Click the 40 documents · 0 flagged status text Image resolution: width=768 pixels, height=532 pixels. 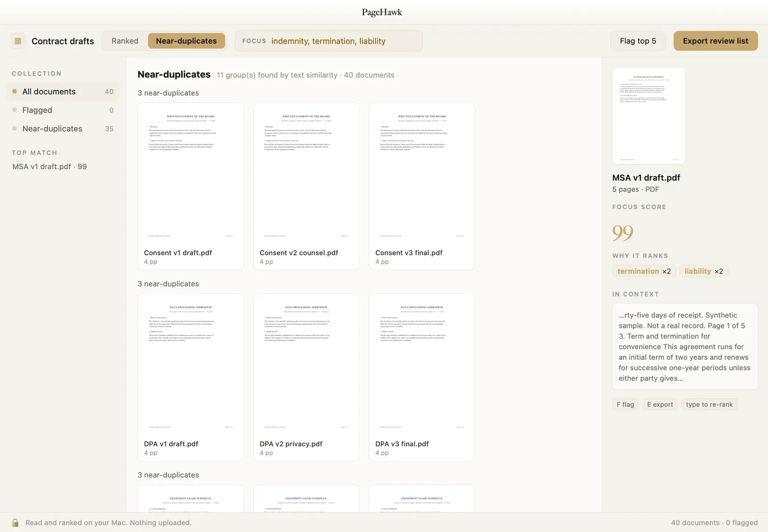click(714, 523)
